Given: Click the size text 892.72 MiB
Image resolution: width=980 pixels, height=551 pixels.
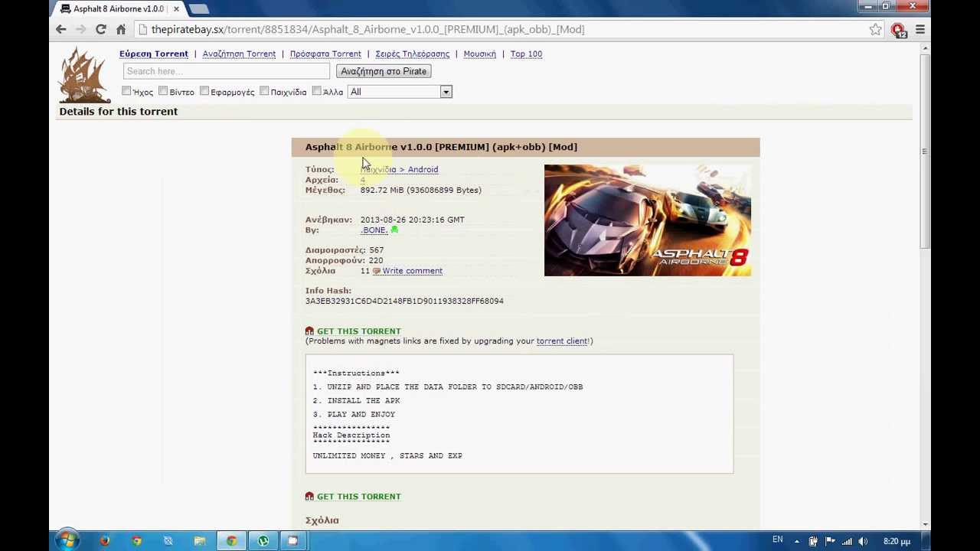Looking at the screenshot, I should point(382,190).
